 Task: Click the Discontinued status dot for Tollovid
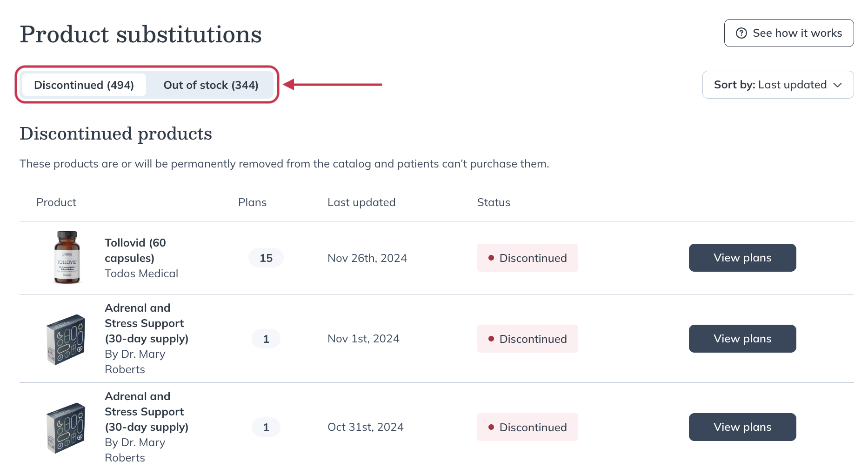click(492, 257)
